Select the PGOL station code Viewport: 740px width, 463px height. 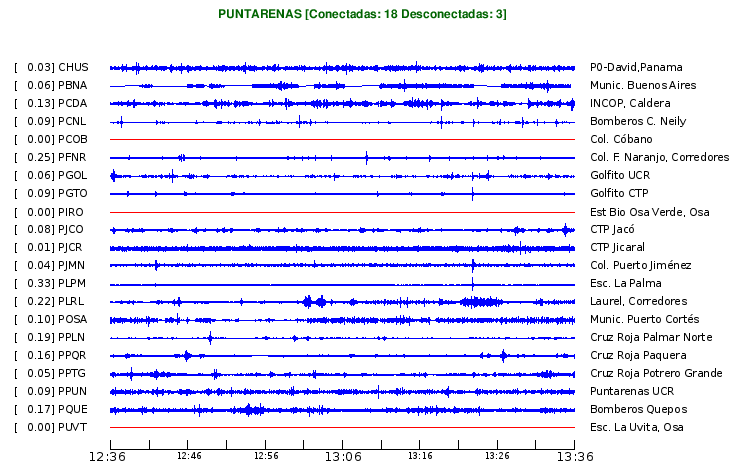coord(73,175)
